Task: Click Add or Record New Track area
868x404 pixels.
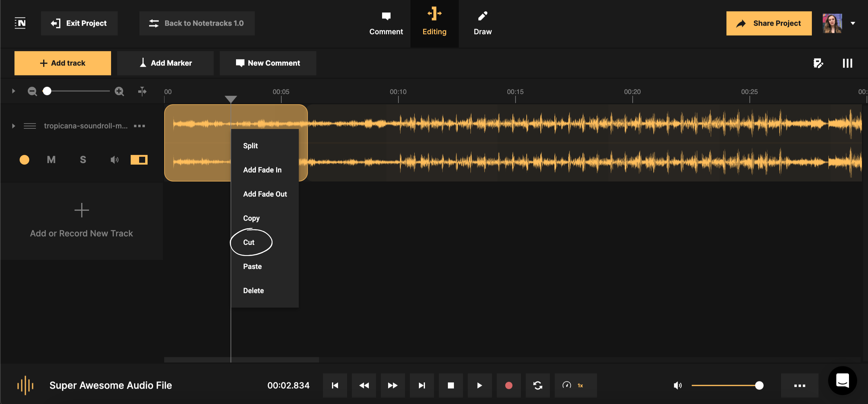Action: pos(81,220)
